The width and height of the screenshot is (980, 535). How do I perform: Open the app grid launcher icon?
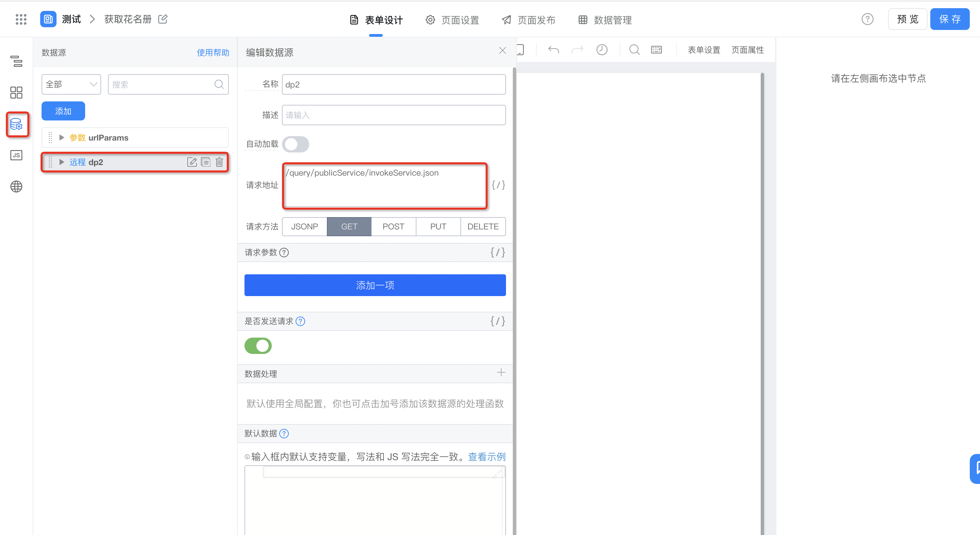(x=21, y=19)
